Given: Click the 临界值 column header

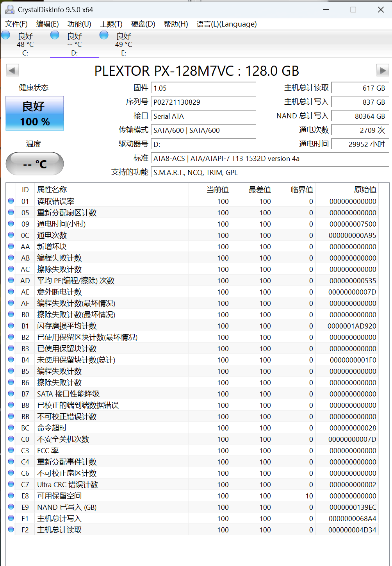Looking at the screenshot, I should tap(294, 189).
